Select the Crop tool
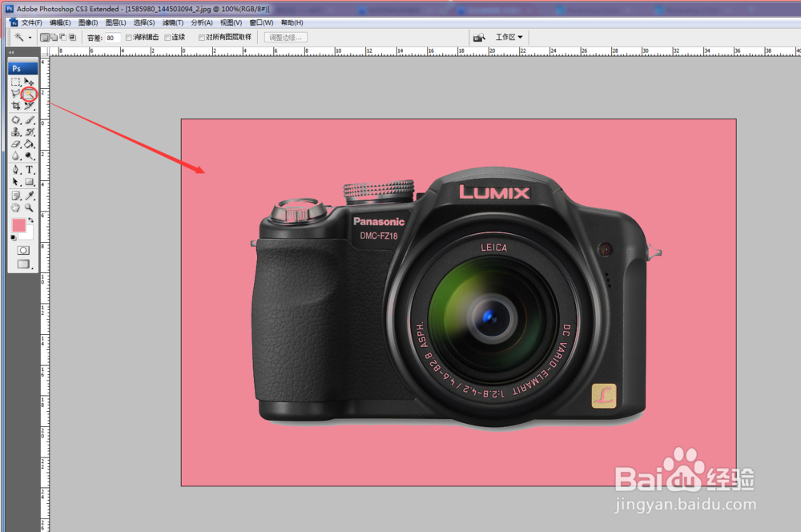Image resolution: width=801 pixels, height=532 pixels. click(x=16, y=106)
